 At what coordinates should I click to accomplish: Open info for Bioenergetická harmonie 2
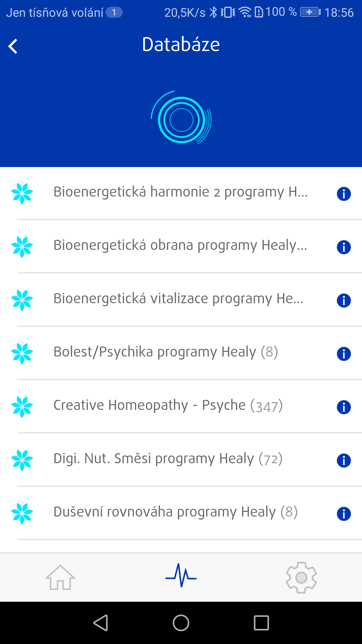pyautogui.click(x=344, y=194)
